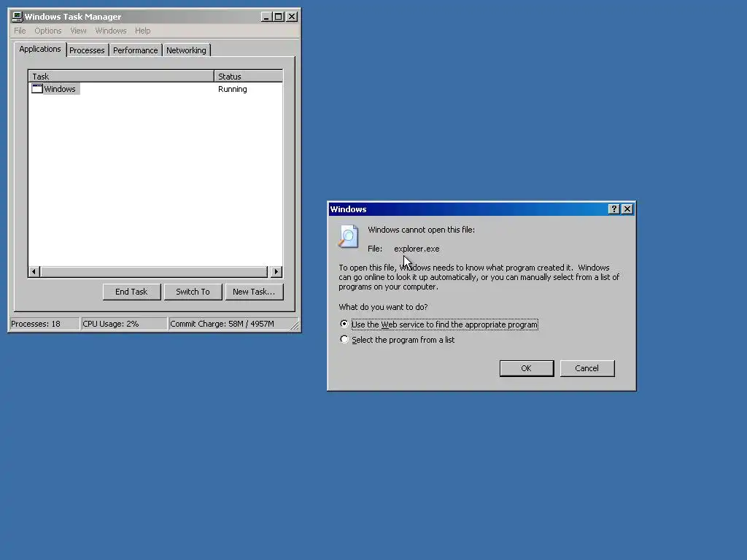The image size is (747, 560).
Task: Close the Windows cannot open file dialog
Action: pyautogui.click(x=627, y=209)
